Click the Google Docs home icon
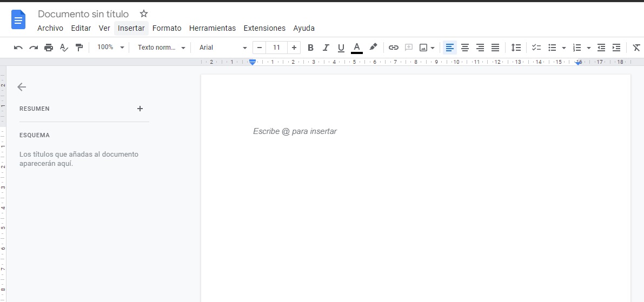The width and height of the screenshot is (644, 302). click(x=18, y=19)
